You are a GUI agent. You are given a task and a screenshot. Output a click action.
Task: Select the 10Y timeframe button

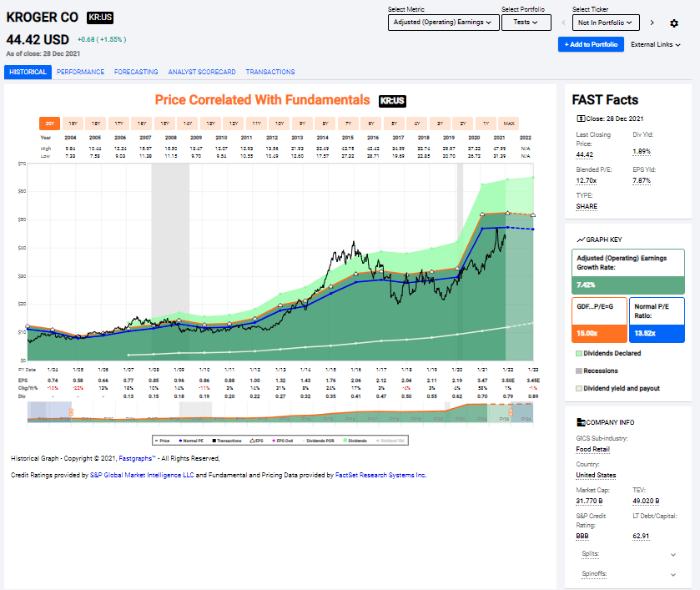point(279,124)
